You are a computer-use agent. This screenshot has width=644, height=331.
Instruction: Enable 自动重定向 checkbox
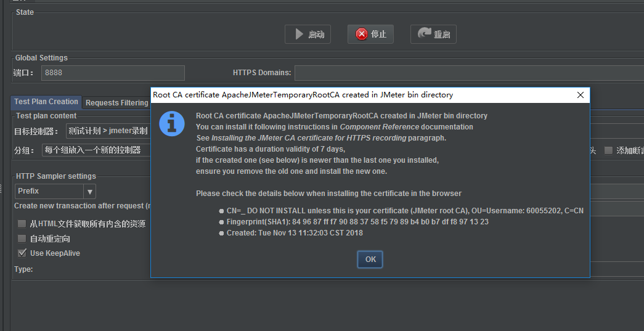(22, 239)
